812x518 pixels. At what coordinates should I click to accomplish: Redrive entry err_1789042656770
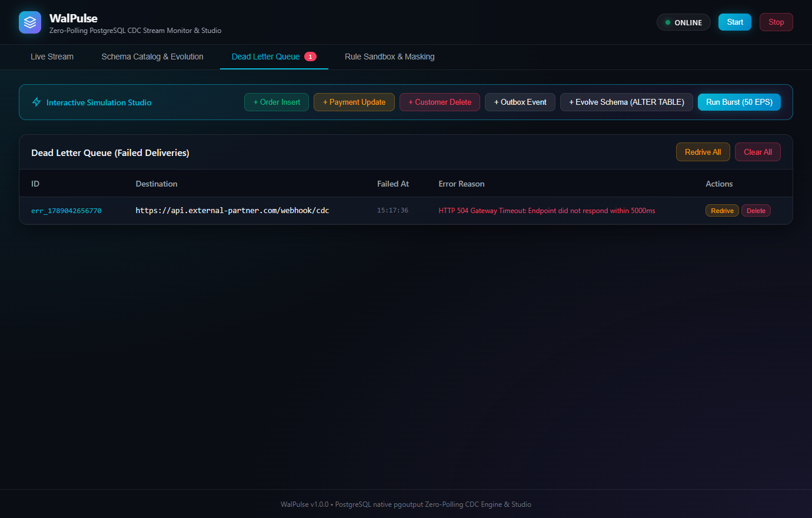point(722,211)
